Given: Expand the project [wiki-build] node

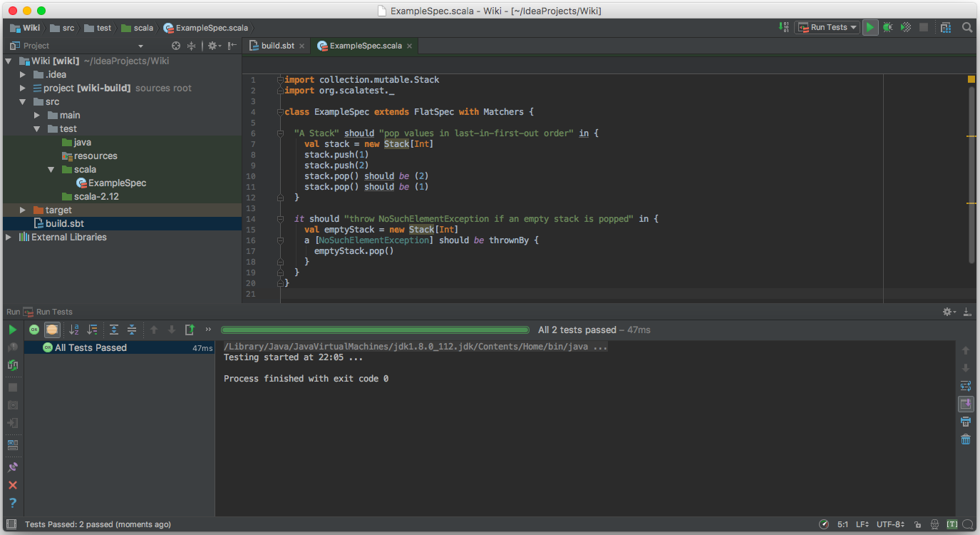Looking at the screenshot, I should [23, 88].
